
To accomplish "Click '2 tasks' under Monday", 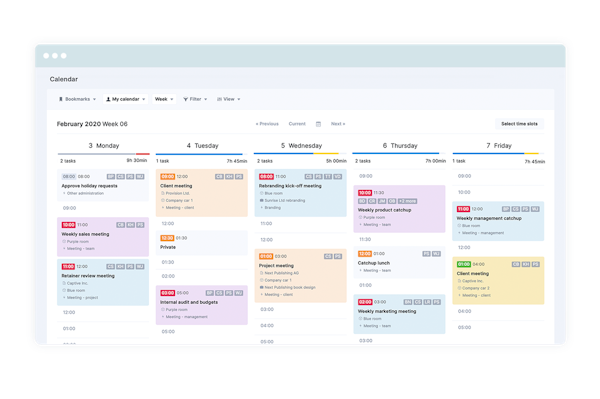I will [x=68, y=161].
